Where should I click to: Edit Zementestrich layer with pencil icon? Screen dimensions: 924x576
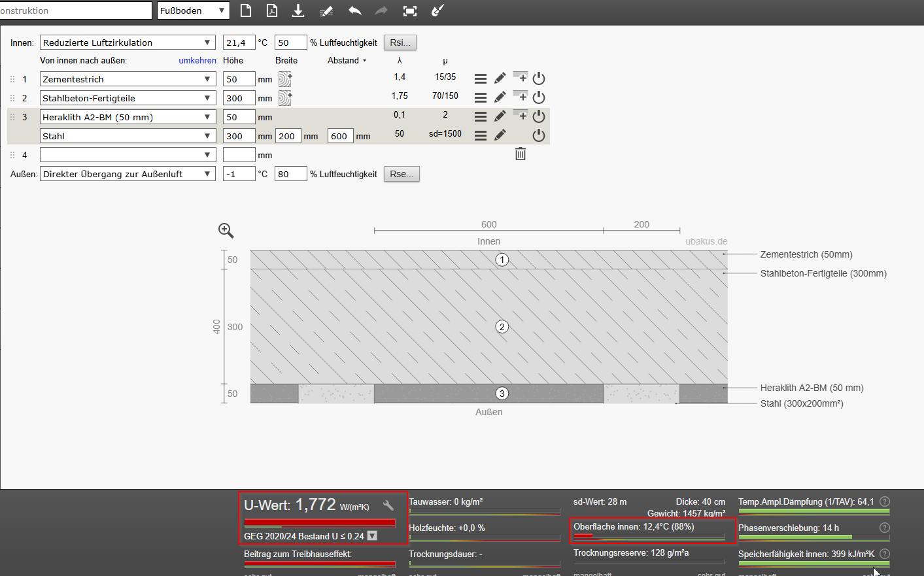click(500, 78)
